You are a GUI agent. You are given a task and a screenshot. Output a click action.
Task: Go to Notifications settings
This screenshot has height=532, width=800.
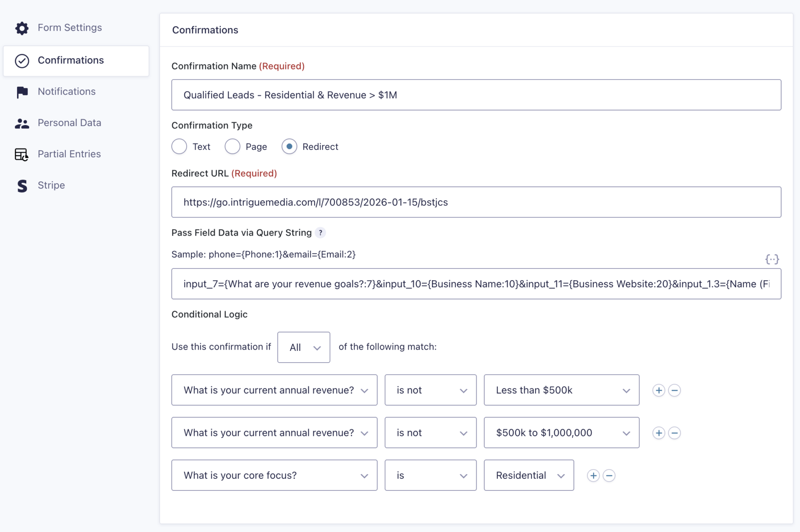(66, 92)
